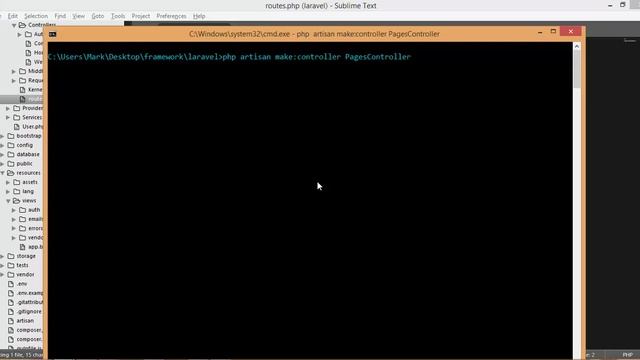The height and width of the screenshot is (360, 640).
Task: Expand the tests folder arrow
Action: (2, 265)
